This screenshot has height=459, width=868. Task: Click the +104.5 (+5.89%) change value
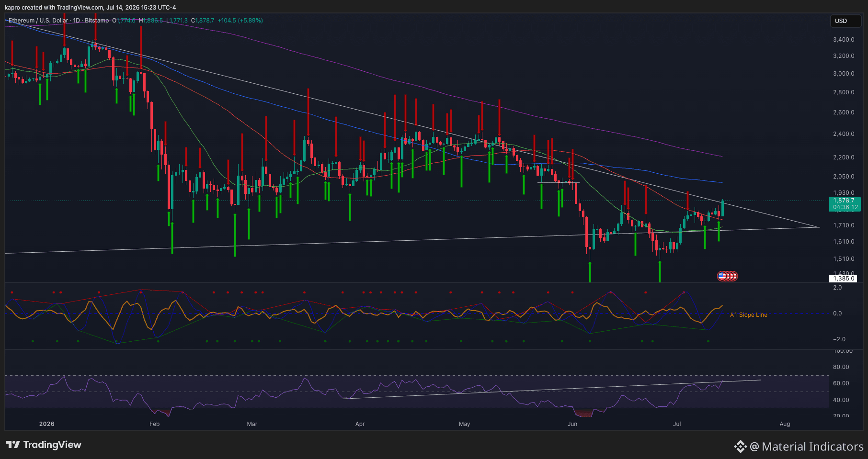pyautogui.click(x=240, y=21)
